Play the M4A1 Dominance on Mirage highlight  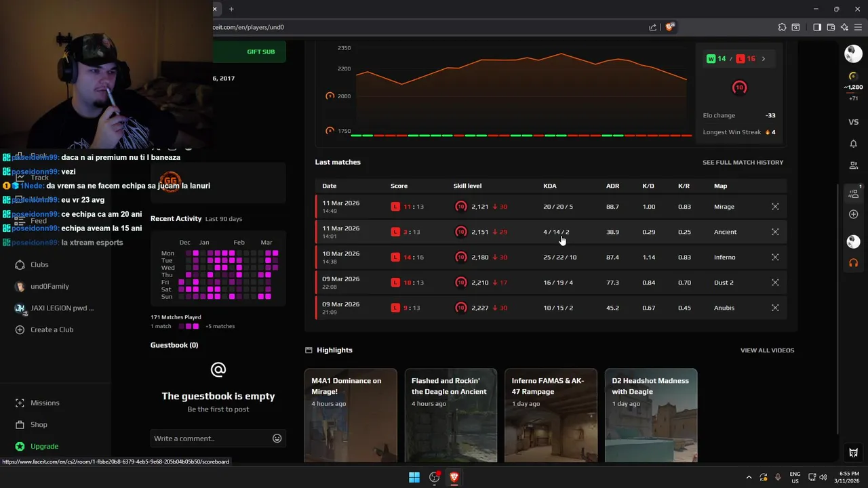pos(351,415)
